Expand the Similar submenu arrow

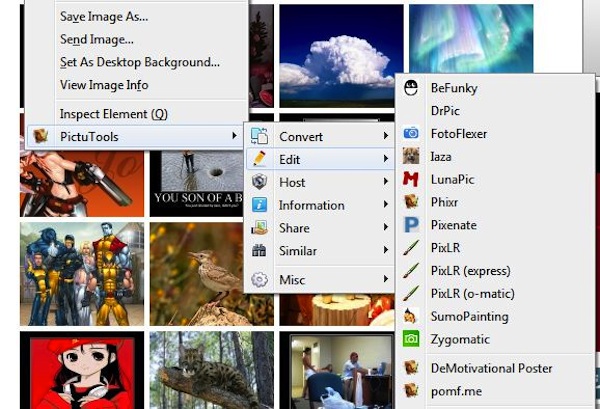(386, 250)
